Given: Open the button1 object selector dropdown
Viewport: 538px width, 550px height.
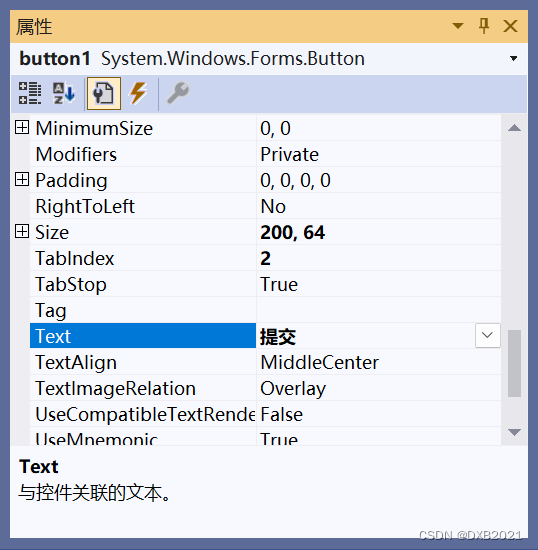Looking at the screenshot, I should click(x=513, y=59).
